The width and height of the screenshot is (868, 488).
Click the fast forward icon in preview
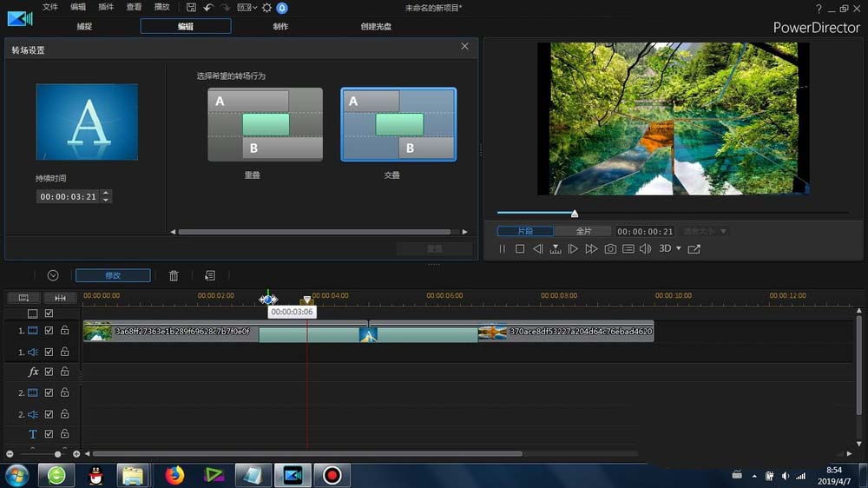coord(591,249)
